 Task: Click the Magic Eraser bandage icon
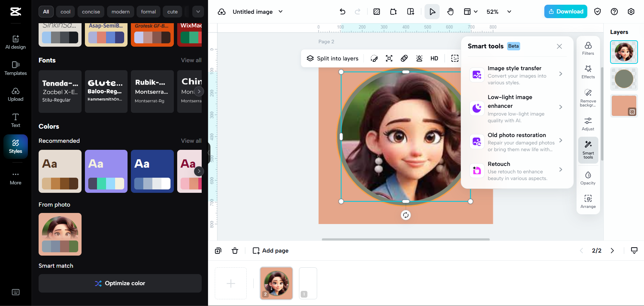[404, 58]
